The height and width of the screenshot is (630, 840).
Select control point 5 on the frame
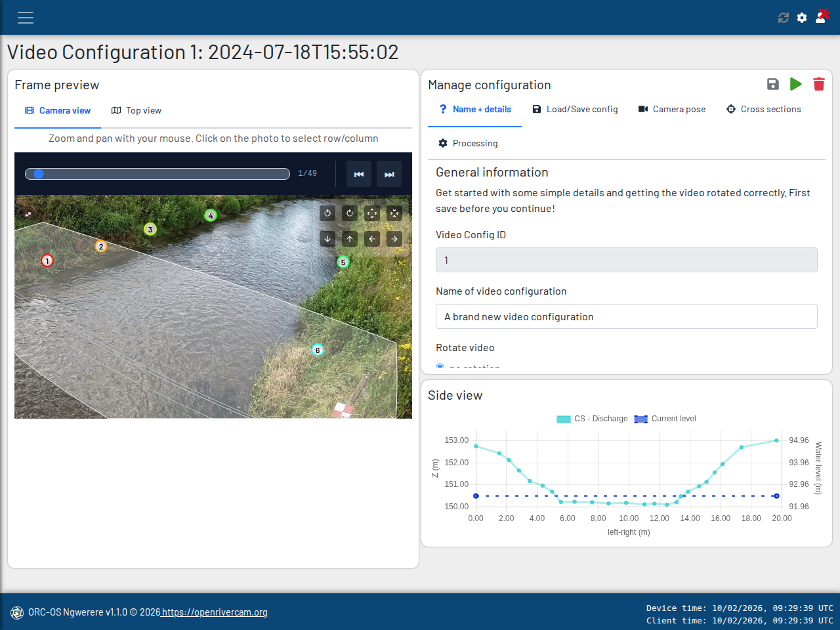click(x=343, y=262)
